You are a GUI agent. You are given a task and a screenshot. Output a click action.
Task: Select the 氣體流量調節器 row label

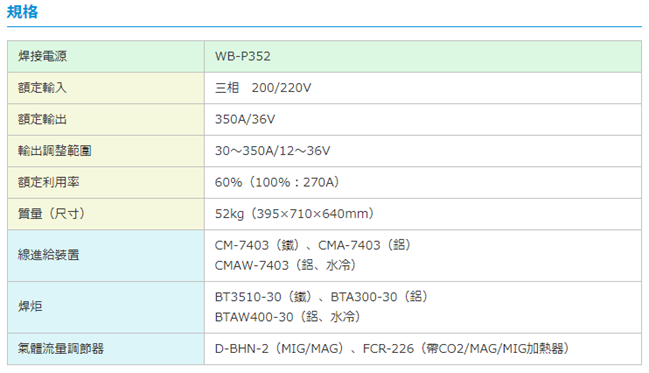click(x=106, y=349)
